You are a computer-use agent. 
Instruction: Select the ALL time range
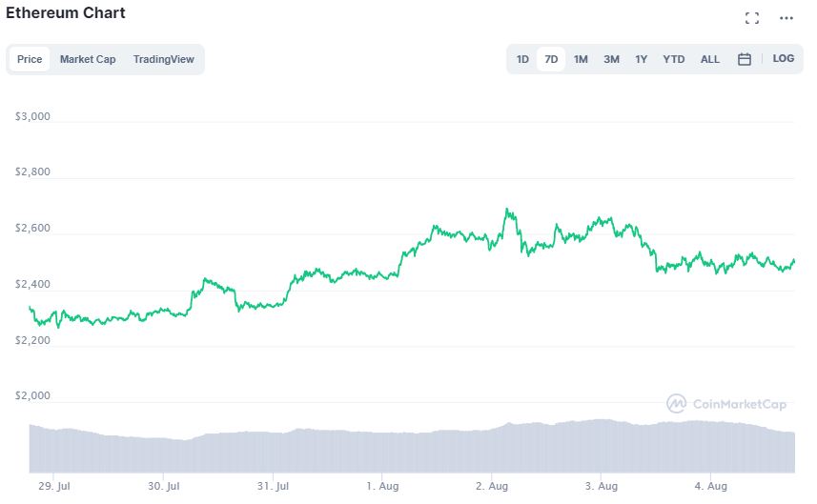(x=710, y=59)
